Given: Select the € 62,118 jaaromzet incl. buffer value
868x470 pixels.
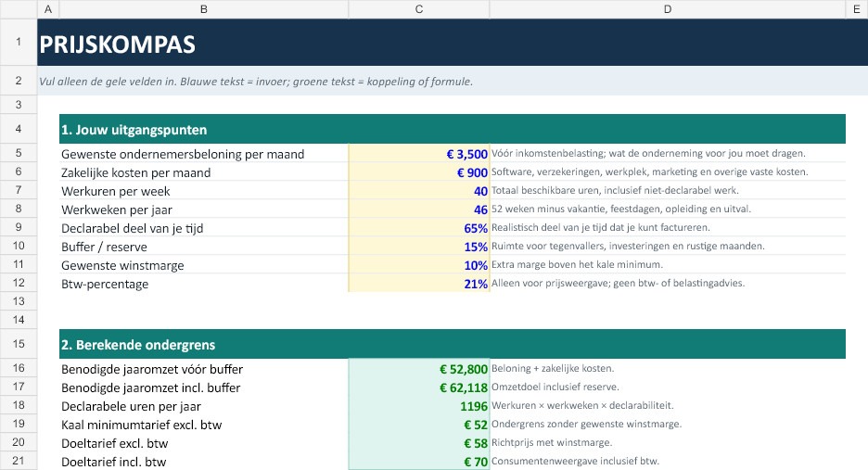Looking at the screenshot, I should coord(419,387).
